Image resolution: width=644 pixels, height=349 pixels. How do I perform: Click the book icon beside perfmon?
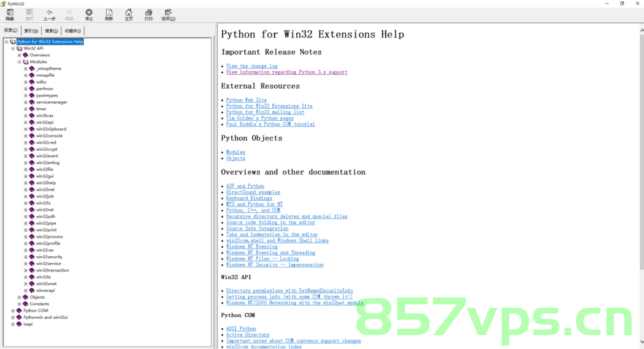coord(31,89)
